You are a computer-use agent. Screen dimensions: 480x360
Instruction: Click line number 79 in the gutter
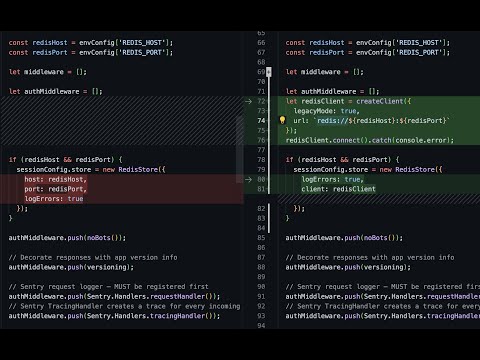[x=261, y=169]
